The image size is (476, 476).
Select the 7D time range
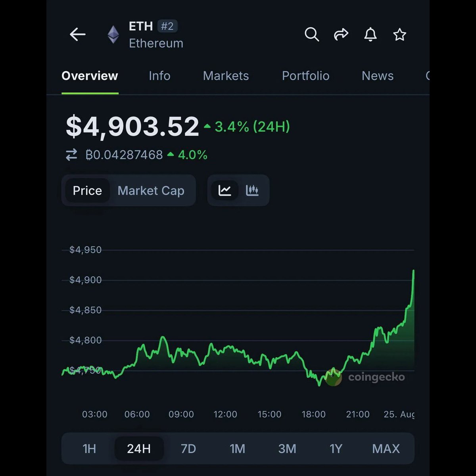pos(188,449)
